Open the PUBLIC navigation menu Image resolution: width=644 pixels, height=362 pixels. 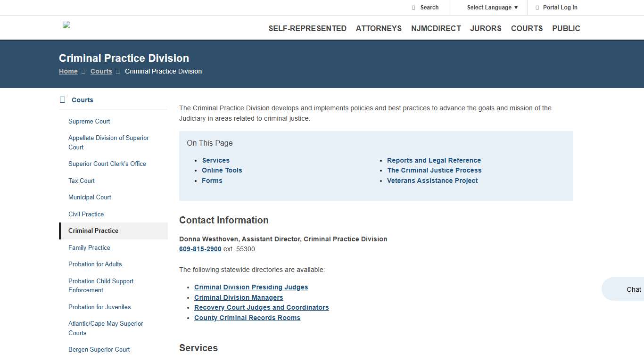[566, 28]
